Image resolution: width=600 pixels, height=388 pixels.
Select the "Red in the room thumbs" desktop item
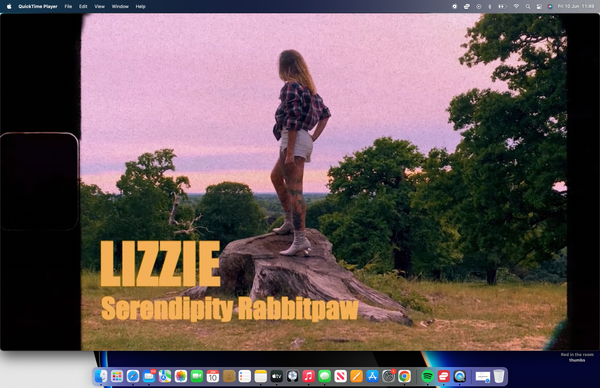(x=577, y=357)
